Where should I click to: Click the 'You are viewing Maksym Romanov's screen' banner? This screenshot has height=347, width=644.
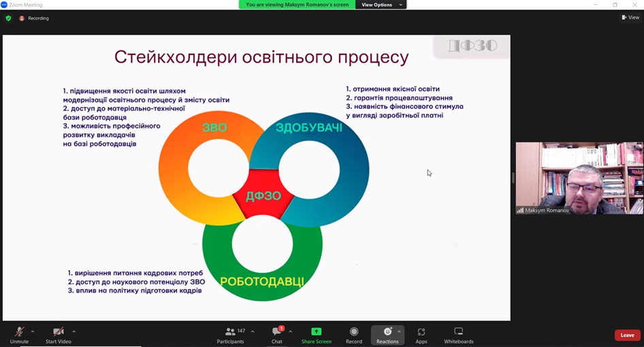pos(297,5)
